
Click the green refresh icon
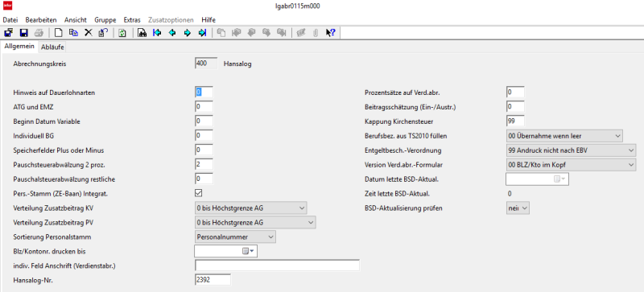pos(122,33)
